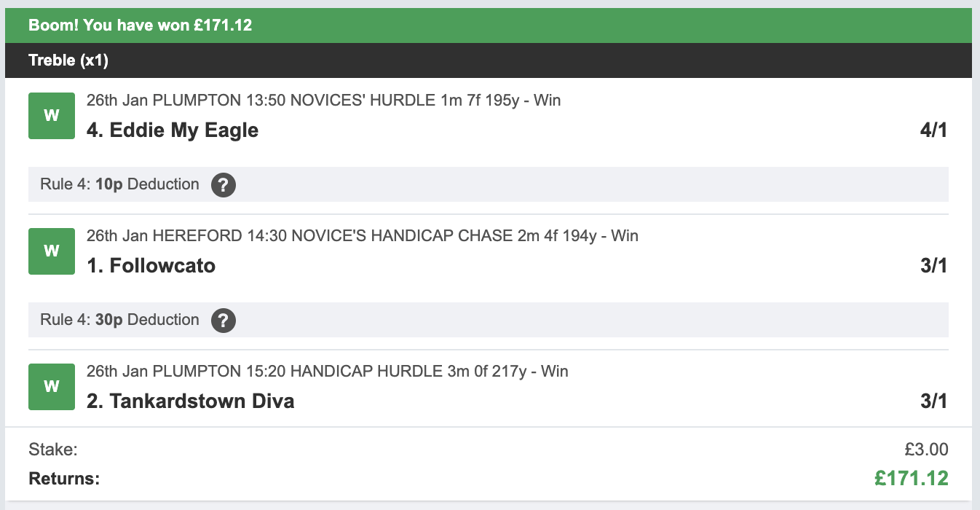Image resolution: width=980 pixels, height=510 pixels.
Task: Click the question mark beside 30p Deduction
Action: 224,321
